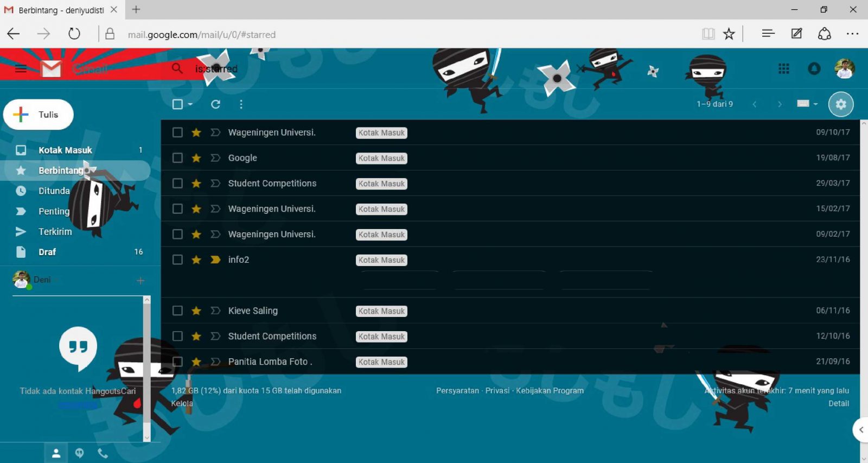This screenshot has height=463, width=868.
Task: Compose a new email with Tulis
Action: click(x=39, y=115)
